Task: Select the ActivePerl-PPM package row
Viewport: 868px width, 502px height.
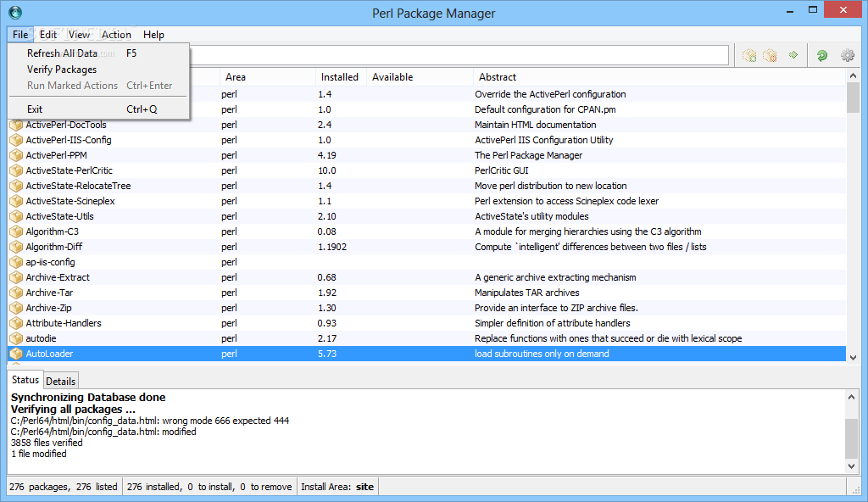Action: click(427, 155)
